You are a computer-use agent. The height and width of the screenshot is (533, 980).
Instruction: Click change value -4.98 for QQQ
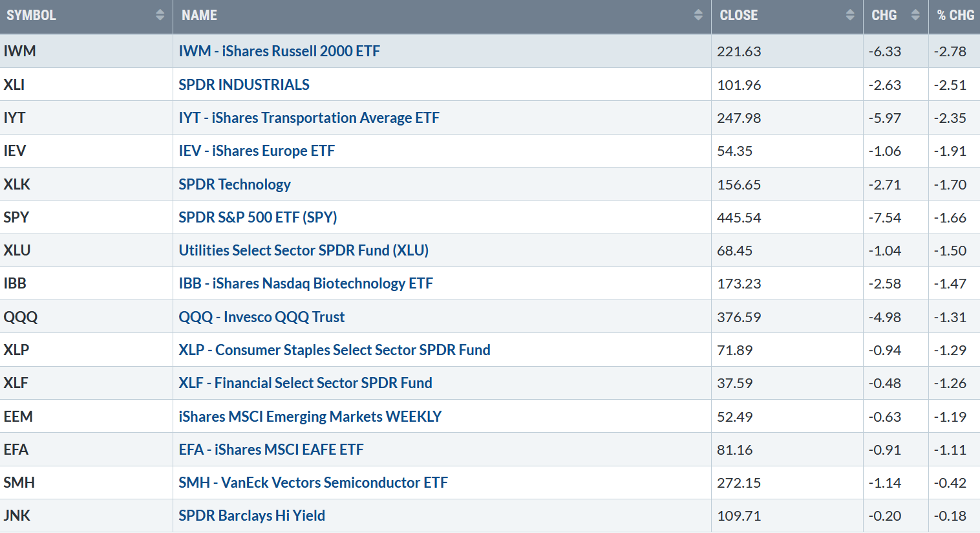[885, 317]
